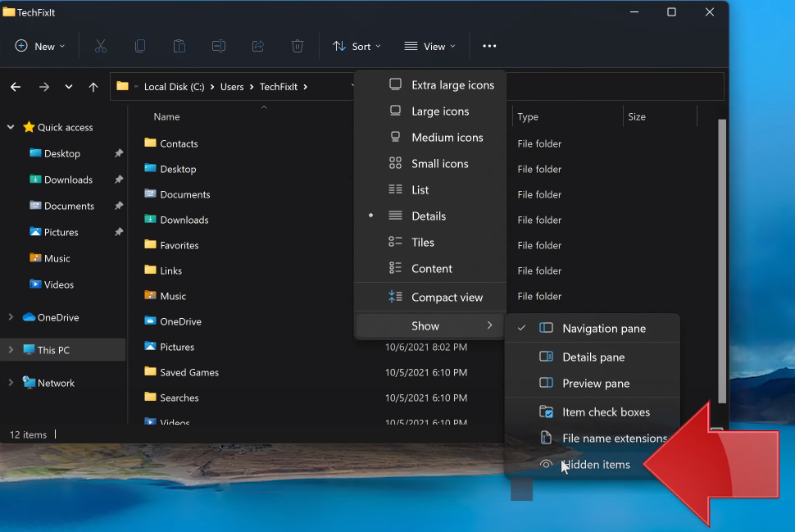Open recent locations dropdown chevron

69,87
